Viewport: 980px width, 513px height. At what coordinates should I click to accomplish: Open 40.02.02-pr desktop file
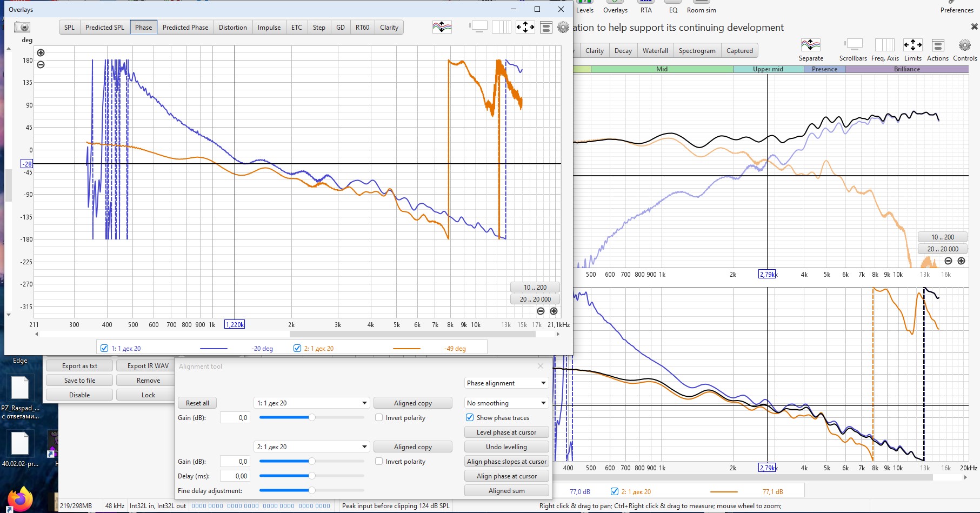(20, 449)
